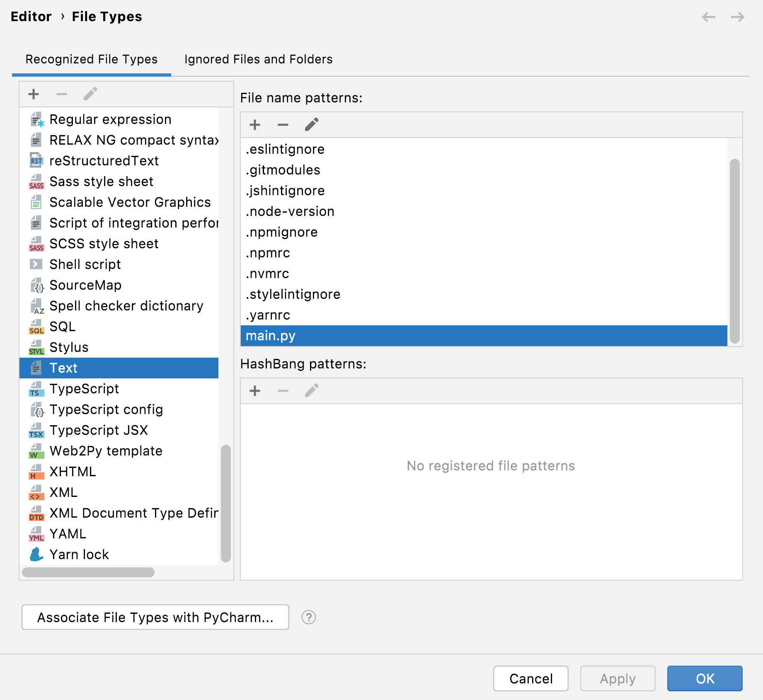Add a new recognized file type
Image resolution: width=763 pixels, height=700 pixels.
point(33,94)
